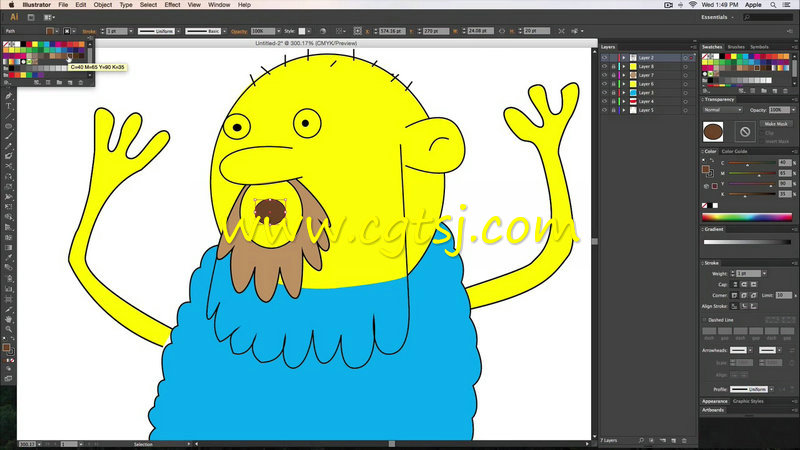Open the Window menu
The width and height of the screenshot is (800, 450).
[219, 5]
